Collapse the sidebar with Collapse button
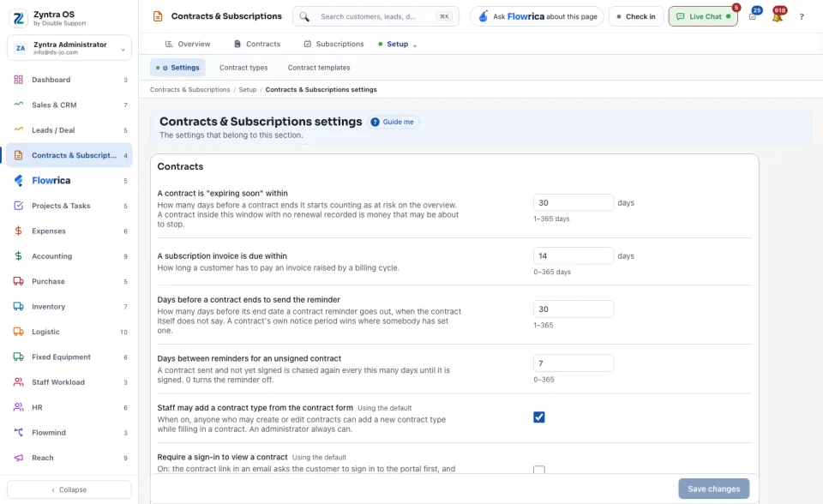 point(69,489)
